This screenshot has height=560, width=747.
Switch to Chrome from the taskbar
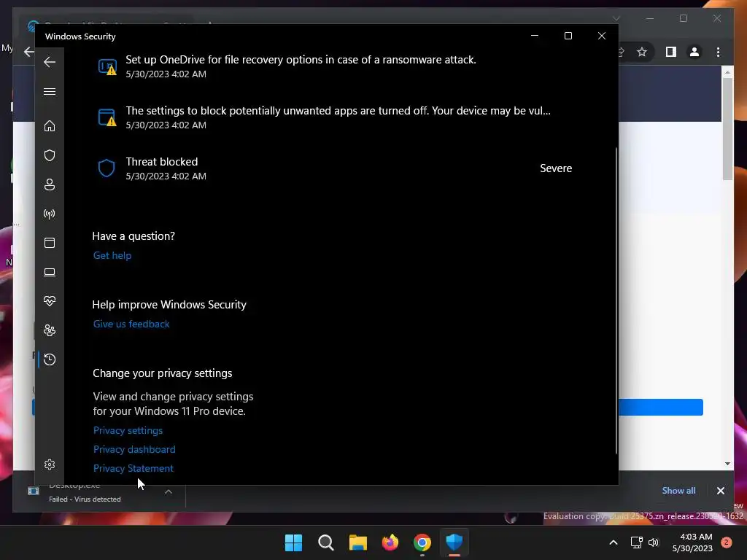(x=422, y=542)
